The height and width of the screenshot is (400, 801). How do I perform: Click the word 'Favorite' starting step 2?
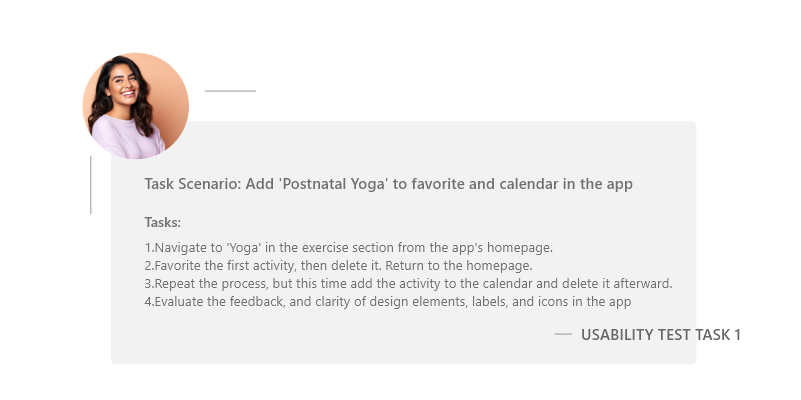[x=175, y=266]
